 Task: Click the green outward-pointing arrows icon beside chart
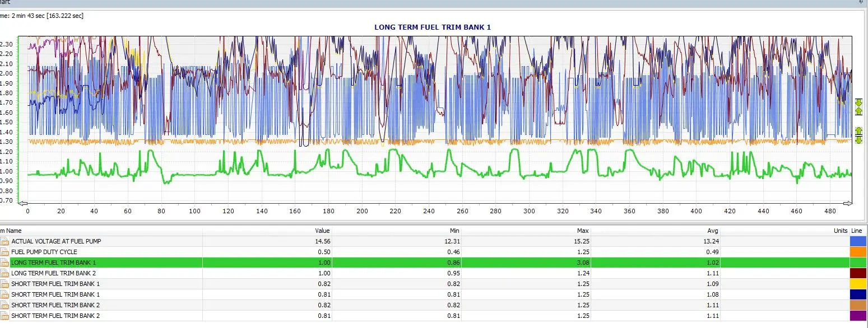click(859, 135)
